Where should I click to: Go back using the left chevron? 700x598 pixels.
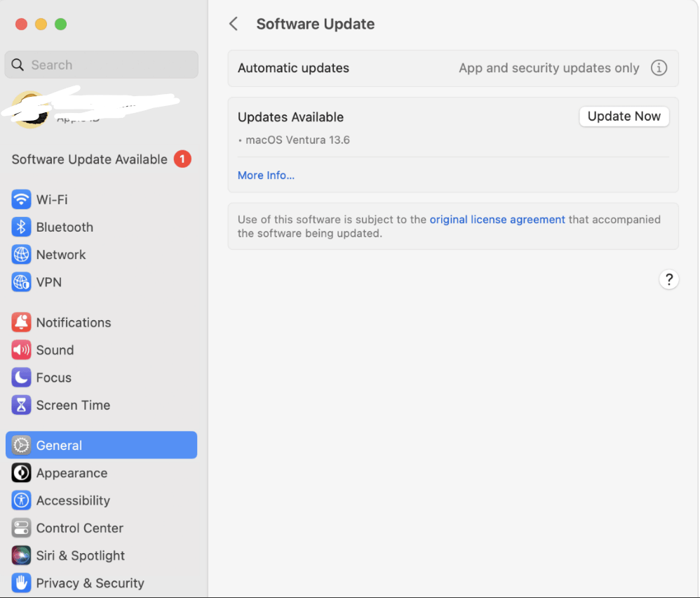(x=234, y=24)
